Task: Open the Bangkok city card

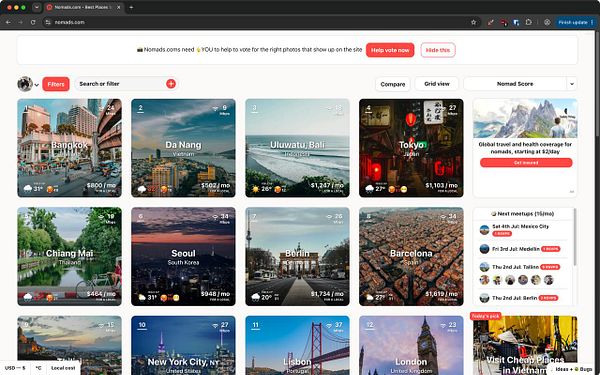Action: click(x=69, y=148)
